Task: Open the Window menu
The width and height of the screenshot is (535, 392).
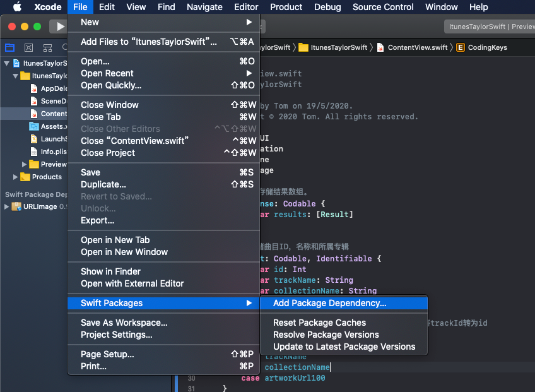Action: click(442, 7)
